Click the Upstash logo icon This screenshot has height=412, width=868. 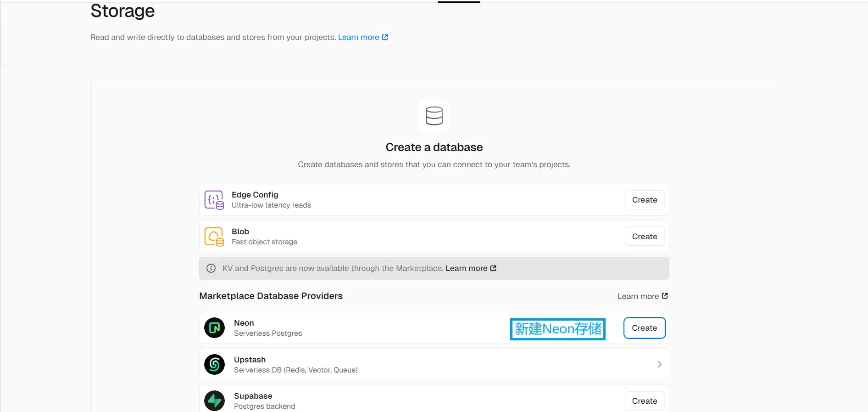[x=214, y=364]
